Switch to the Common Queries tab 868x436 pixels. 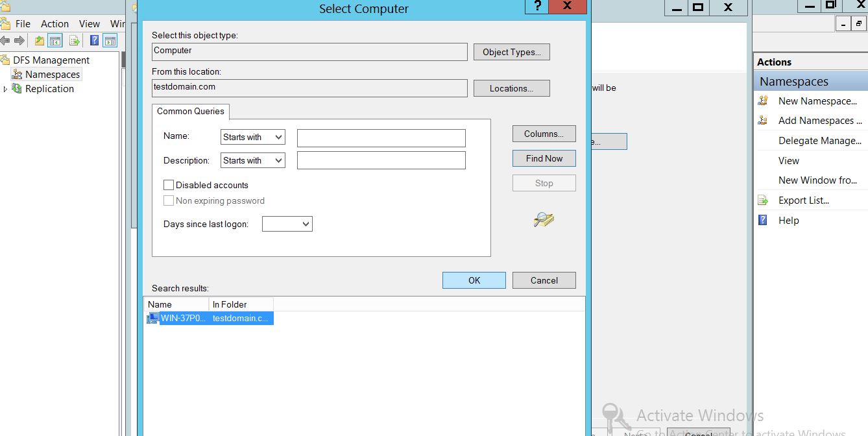point(190,111)
